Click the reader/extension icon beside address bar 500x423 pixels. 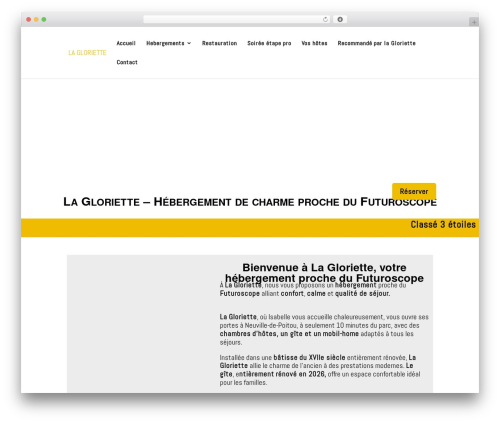coord(340,20)
